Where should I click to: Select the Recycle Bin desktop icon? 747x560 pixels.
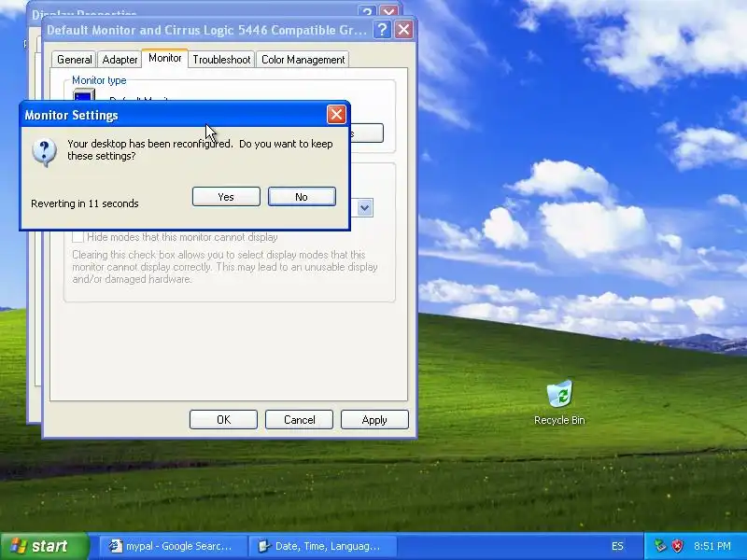(559, 402)
